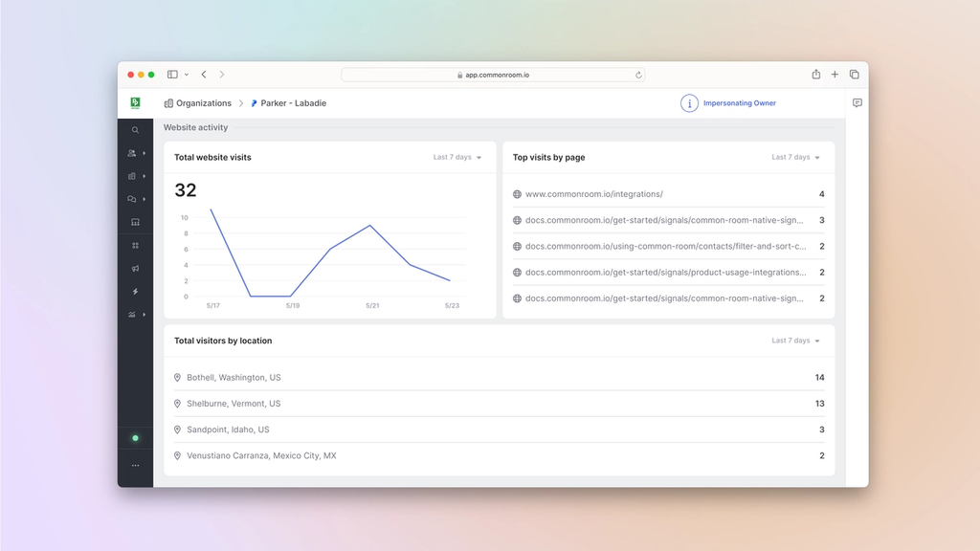This screenshot has height=551, width=980.
Task: Click the Common Room logo
Action: coord(135,103)
